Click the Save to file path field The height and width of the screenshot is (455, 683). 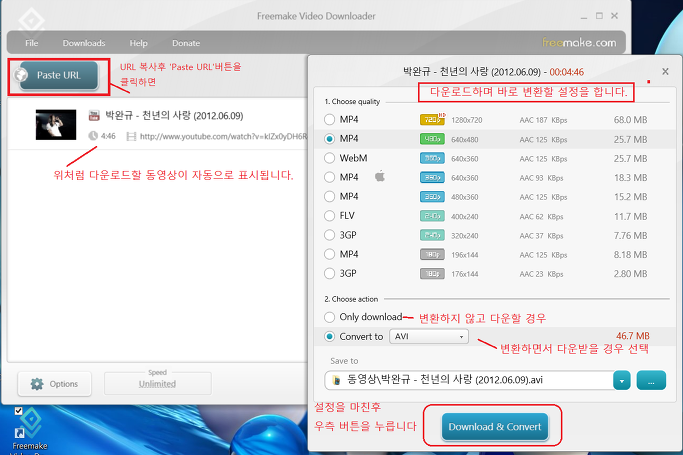[469, 380]
